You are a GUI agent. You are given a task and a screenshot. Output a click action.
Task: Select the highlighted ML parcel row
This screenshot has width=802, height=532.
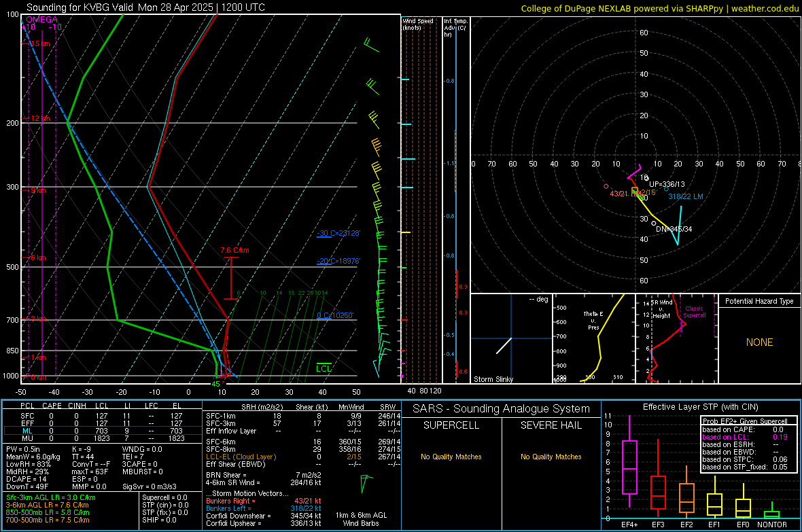(101, 431)
